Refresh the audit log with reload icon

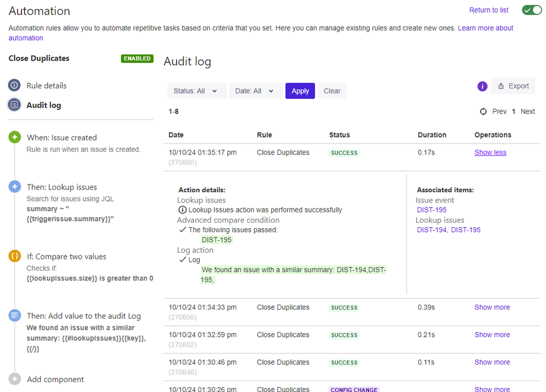click(x=483, y=111)
